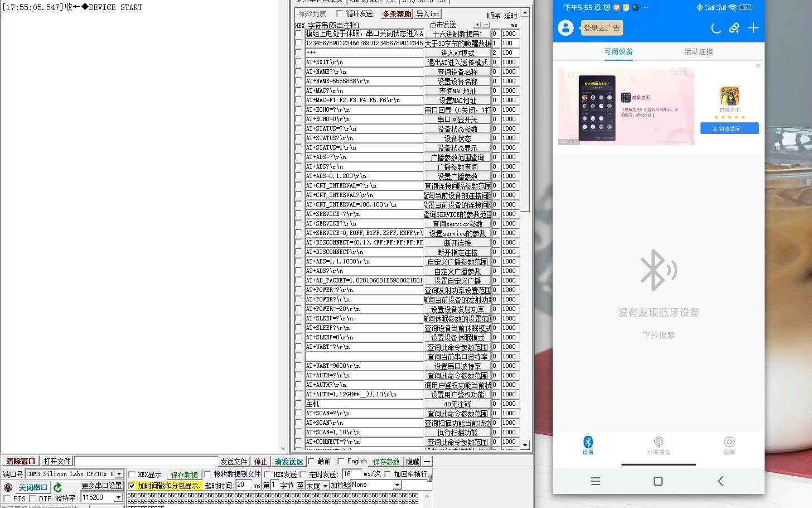
Task: Open the 末尾 byte range dropdown
Action: coord(325,486)
